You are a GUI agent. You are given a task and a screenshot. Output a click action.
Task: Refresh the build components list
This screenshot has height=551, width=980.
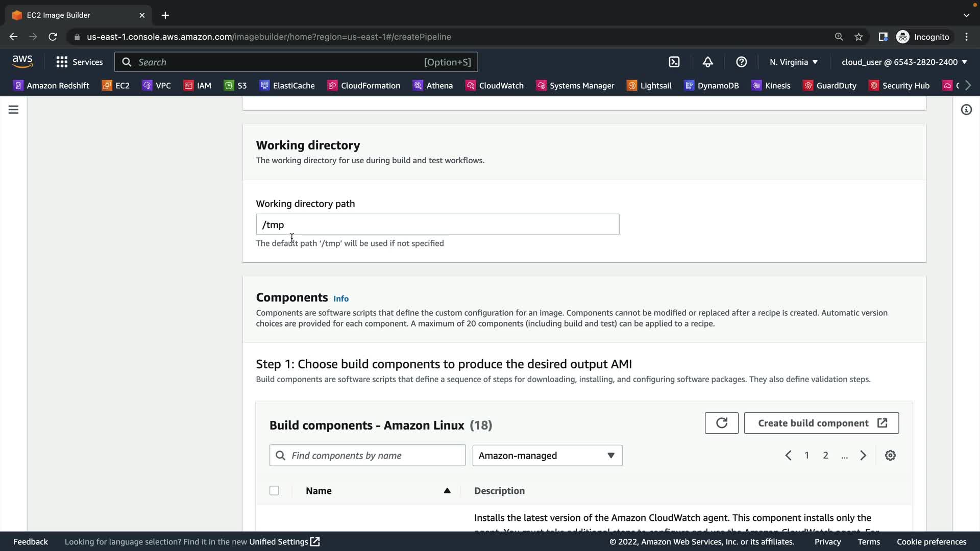(x=721, y=423)
